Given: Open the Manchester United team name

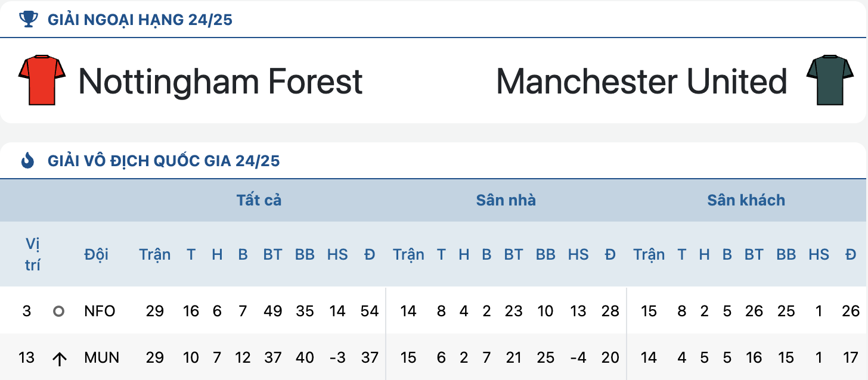Looking at the screenshot, I should click(641, 81).
